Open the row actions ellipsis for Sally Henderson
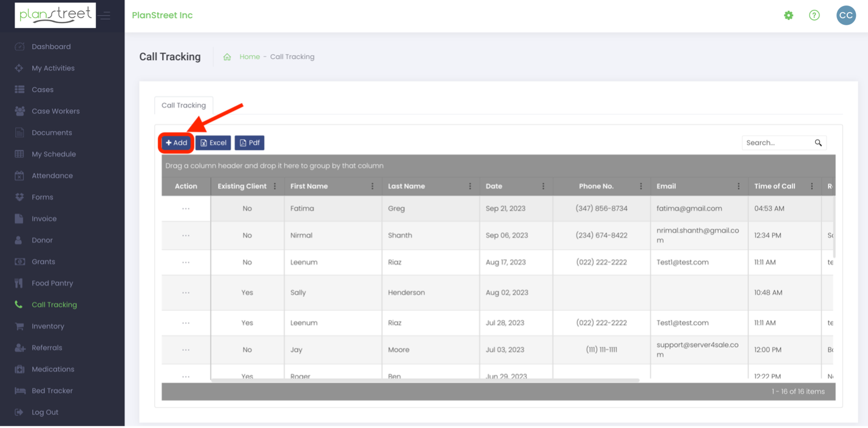The image size is (868, 428). (186, 293)
